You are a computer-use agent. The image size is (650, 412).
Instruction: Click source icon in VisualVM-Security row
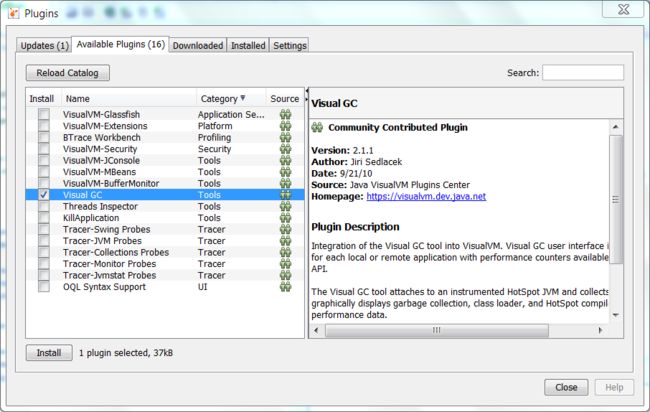point(285,149)
